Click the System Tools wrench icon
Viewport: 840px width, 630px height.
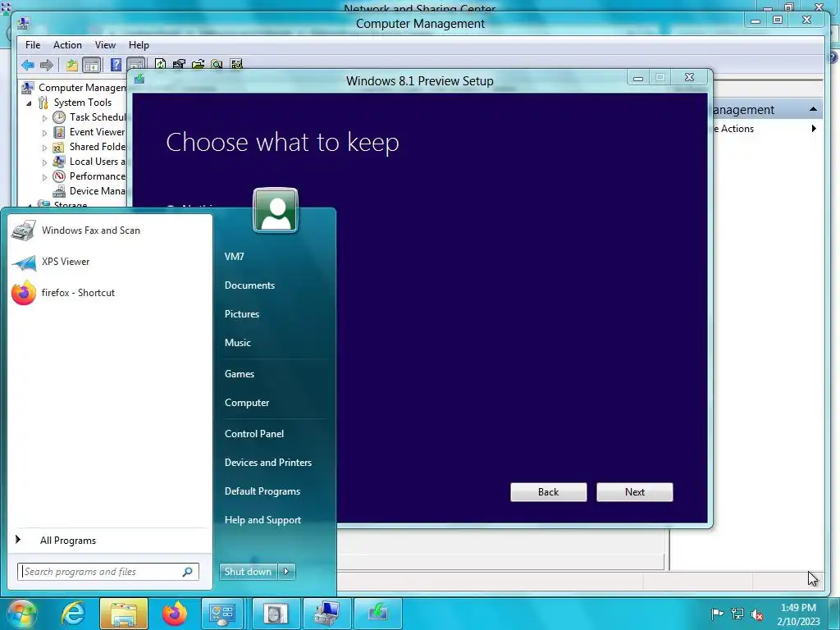point(43,103)
